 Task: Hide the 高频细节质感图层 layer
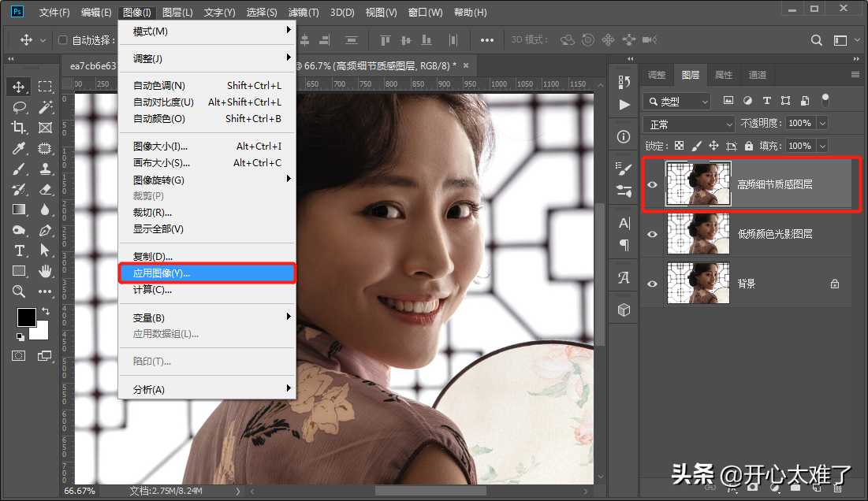click(x=653, y=184)
